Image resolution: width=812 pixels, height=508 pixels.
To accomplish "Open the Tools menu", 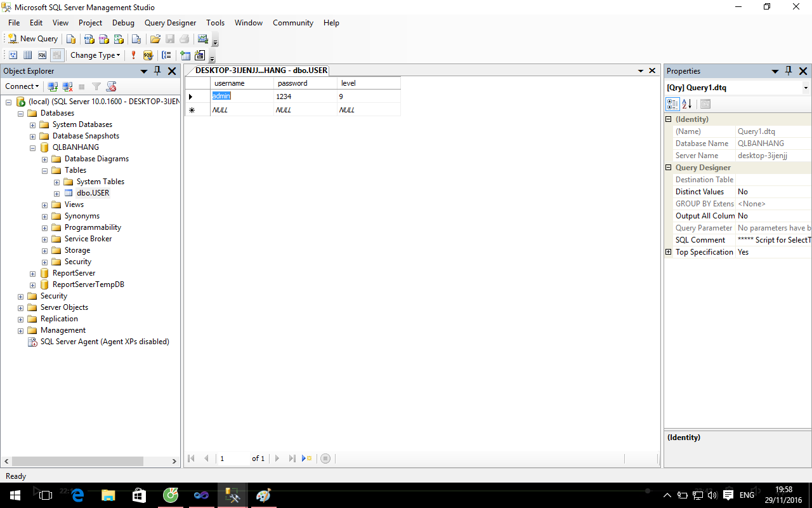I will click(x=215, y=23).
